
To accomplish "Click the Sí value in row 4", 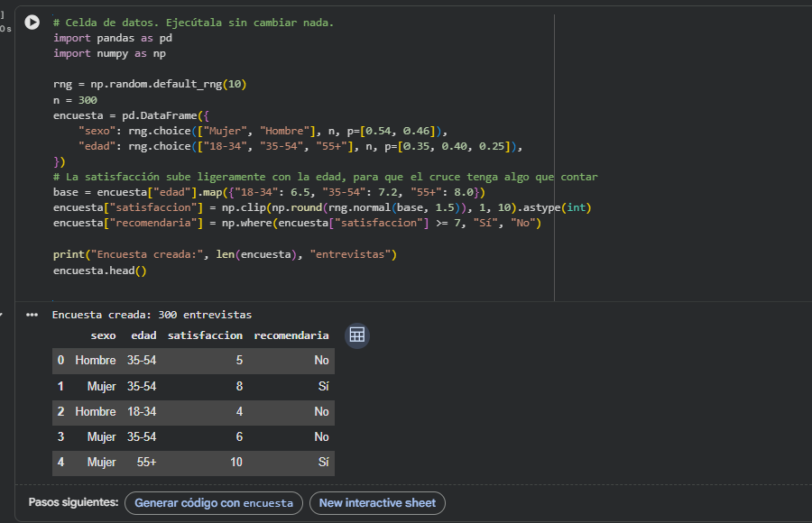I will pyautogui.click(x=324, y=463).
